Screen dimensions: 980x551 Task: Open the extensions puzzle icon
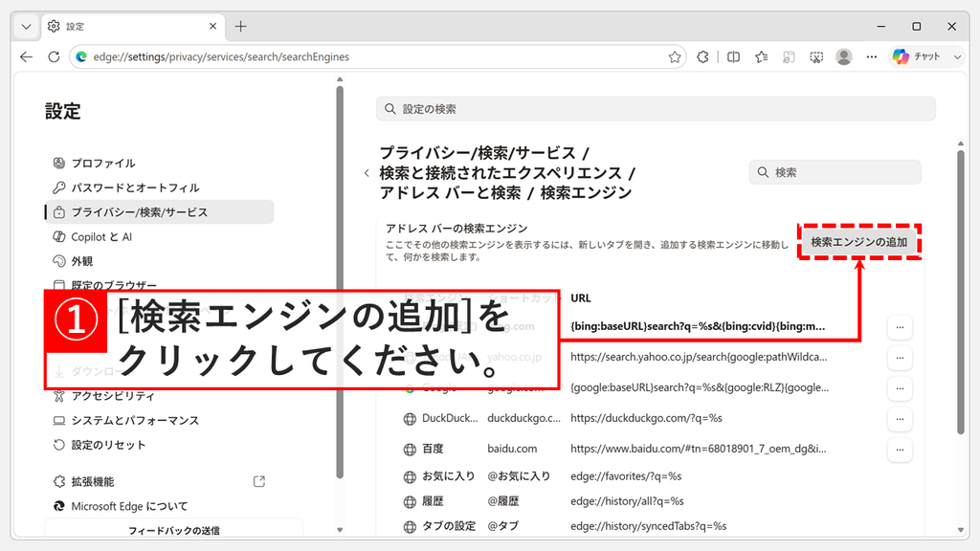[702, 56]
